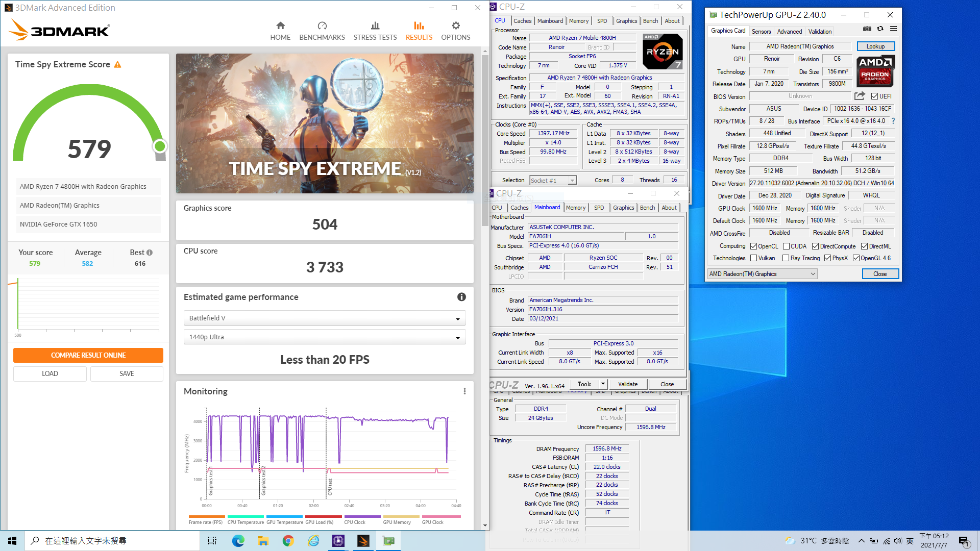Refresh GPU-Z readings
The height and width of the screenshot is (551, 980).
click(x=880, y=29)
